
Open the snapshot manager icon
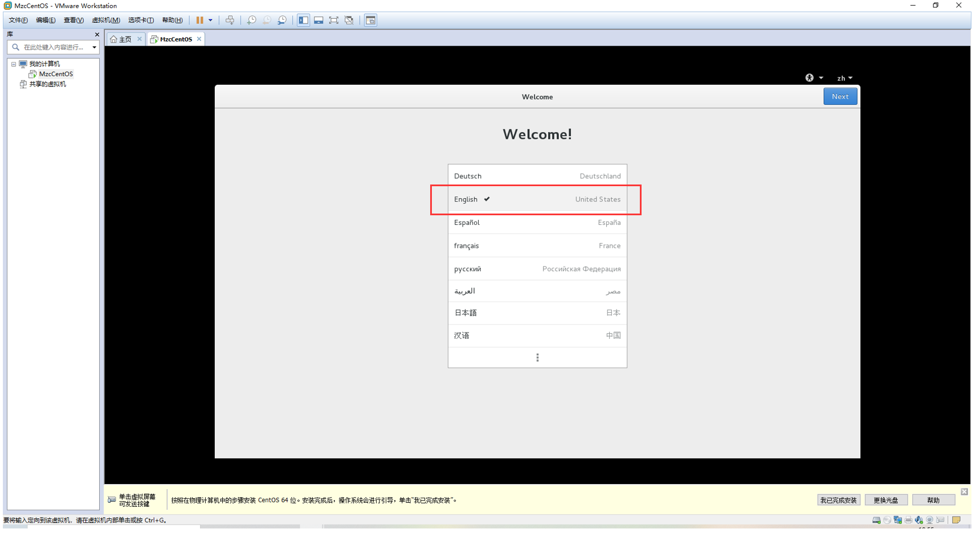point(283,21)
